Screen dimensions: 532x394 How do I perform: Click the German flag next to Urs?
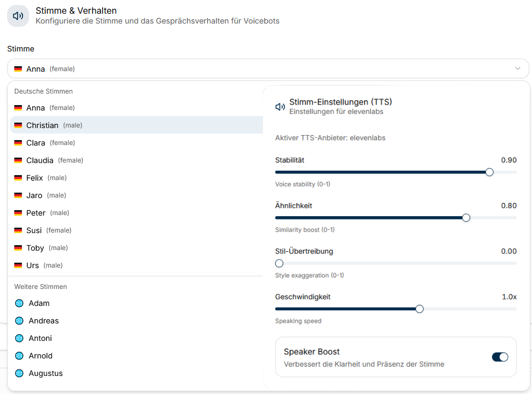tap(18, 265)
